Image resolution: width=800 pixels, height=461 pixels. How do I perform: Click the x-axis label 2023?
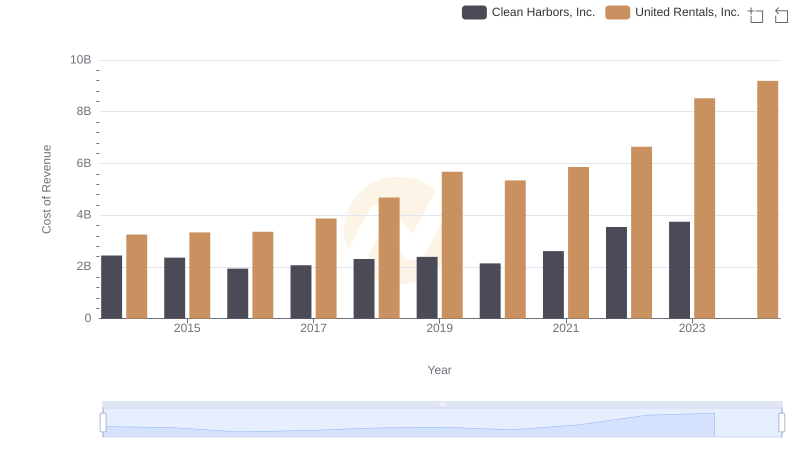(692, 328)
